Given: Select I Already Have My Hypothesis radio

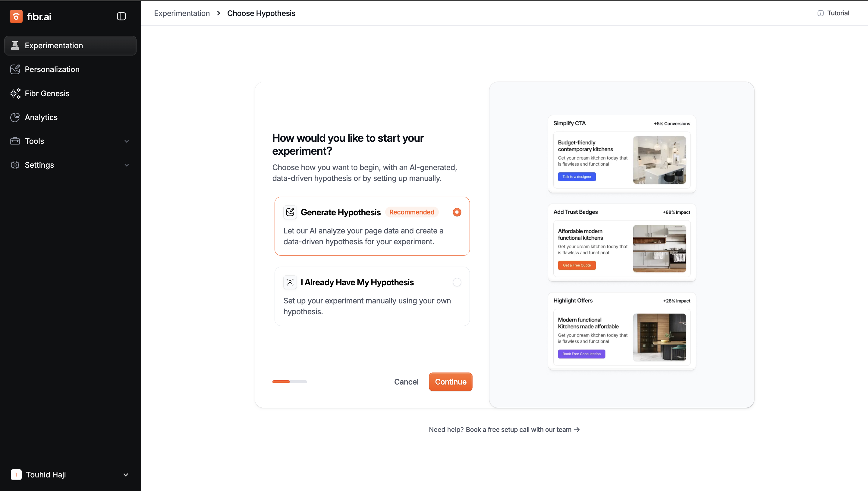Looking at the screenshot, I should pos(457,282).
